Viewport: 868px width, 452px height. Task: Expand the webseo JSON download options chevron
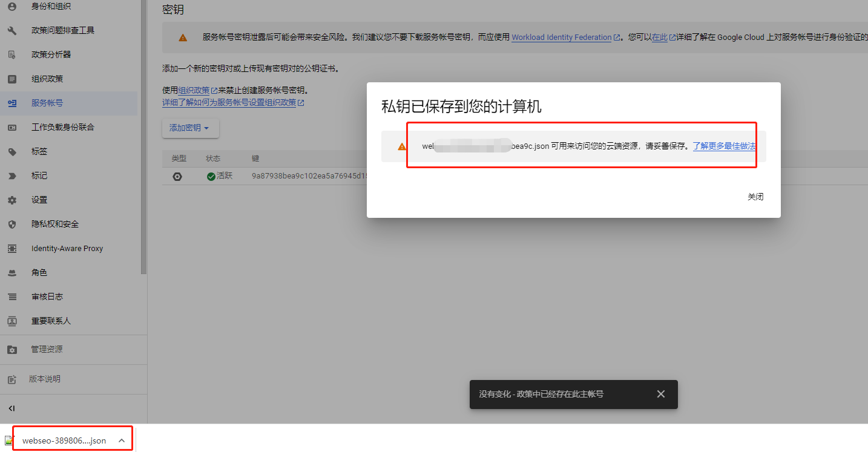[122, 441]
